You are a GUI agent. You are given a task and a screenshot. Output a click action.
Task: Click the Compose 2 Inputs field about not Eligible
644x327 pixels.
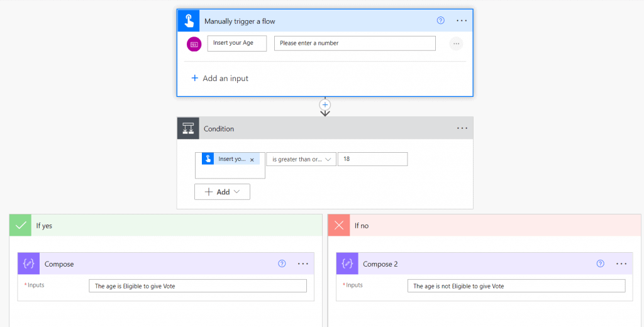516,286
